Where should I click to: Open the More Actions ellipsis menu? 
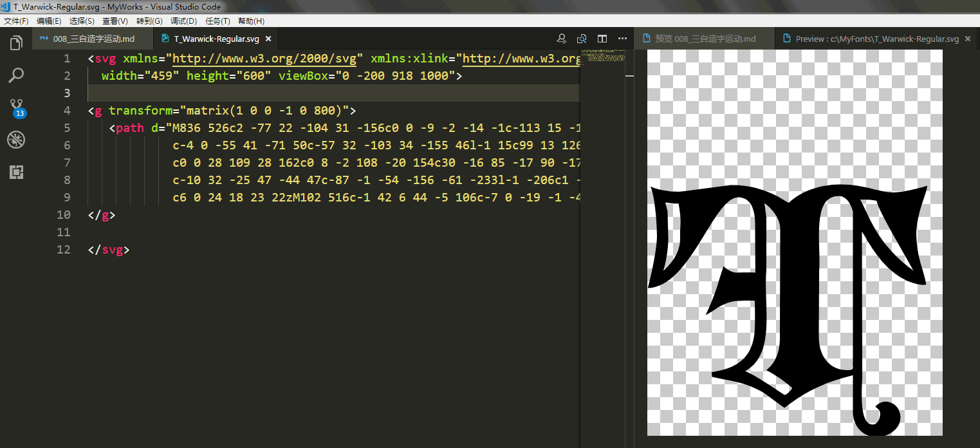(622, 39)
